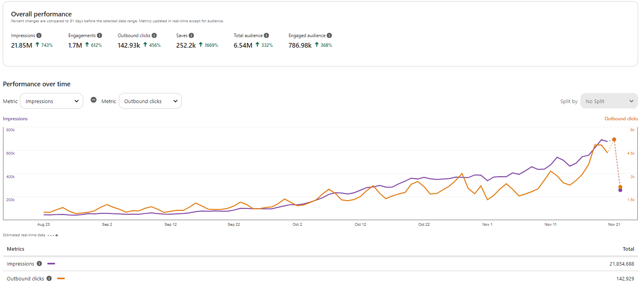Click info icon in Outbound clicks table row
This screenshot has width=644, height=289.
[x=49, y=278]
